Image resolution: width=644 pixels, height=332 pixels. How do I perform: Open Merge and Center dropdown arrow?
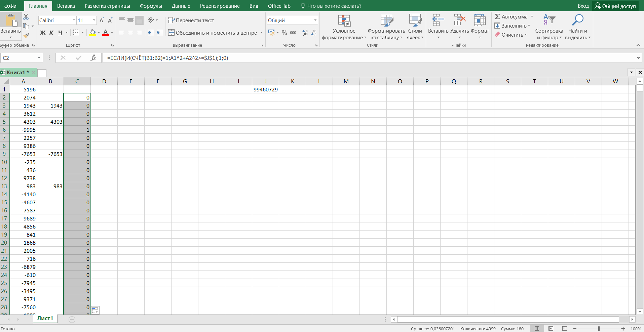(x=261, y=33)
